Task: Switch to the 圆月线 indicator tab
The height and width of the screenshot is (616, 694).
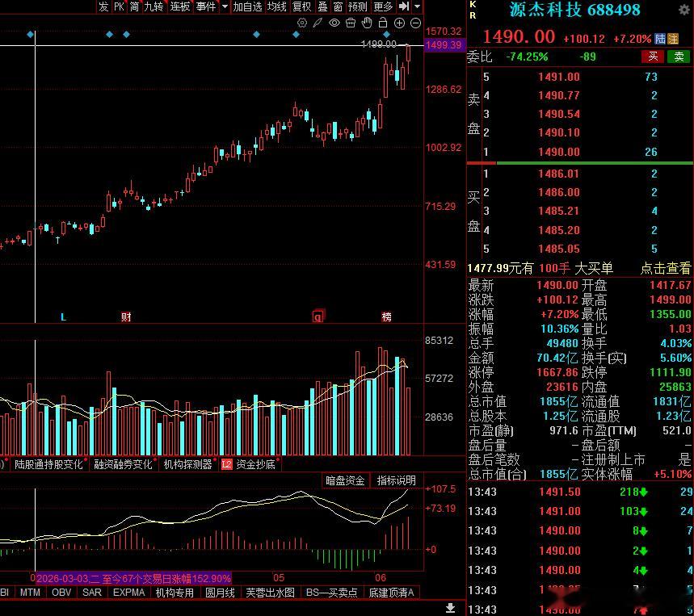Action: (220, 593)
